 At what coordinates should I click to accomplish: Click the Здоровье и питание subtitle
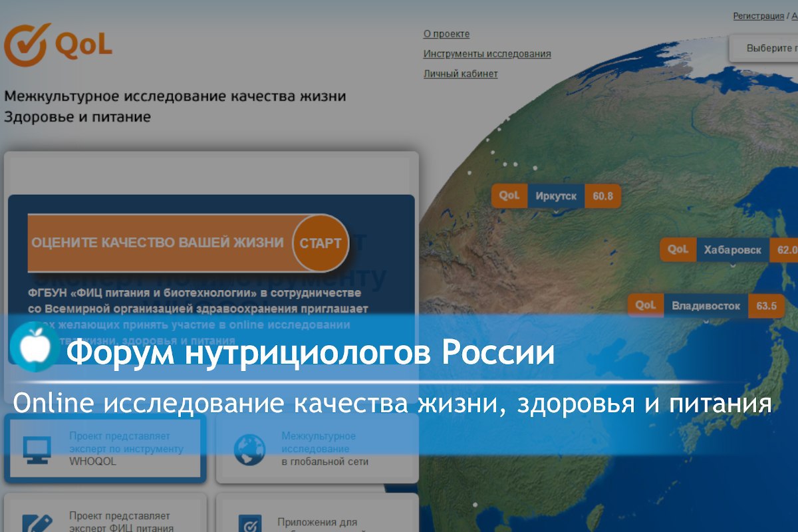77,117
